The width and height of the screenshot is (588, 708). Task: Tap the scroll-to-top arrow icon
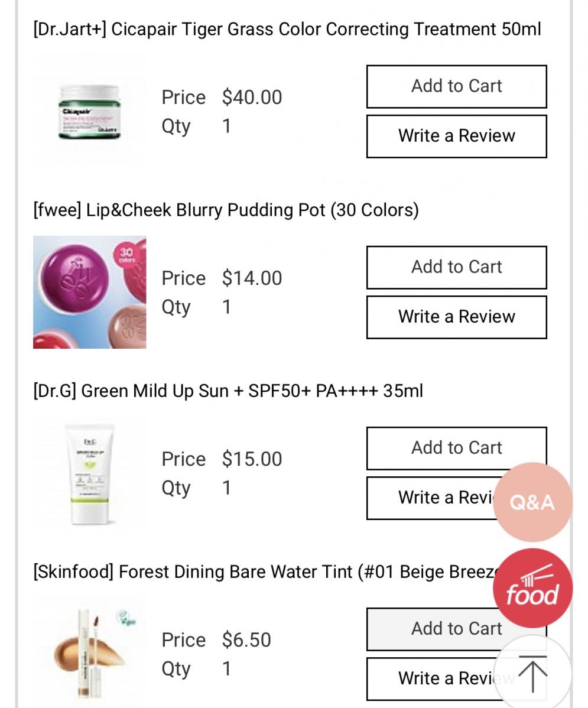click(x=532, y=673)
